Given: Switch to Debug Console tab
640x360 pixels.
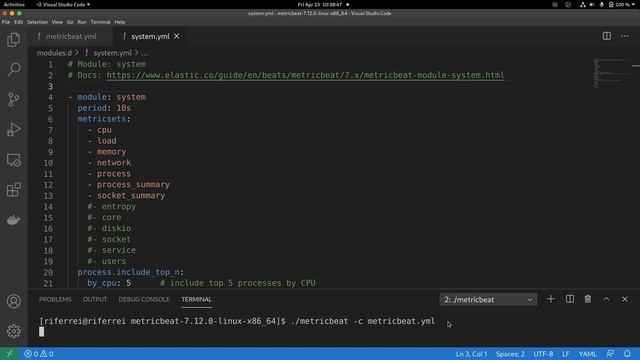Looking at the screenshot, I should click(144, 299).
